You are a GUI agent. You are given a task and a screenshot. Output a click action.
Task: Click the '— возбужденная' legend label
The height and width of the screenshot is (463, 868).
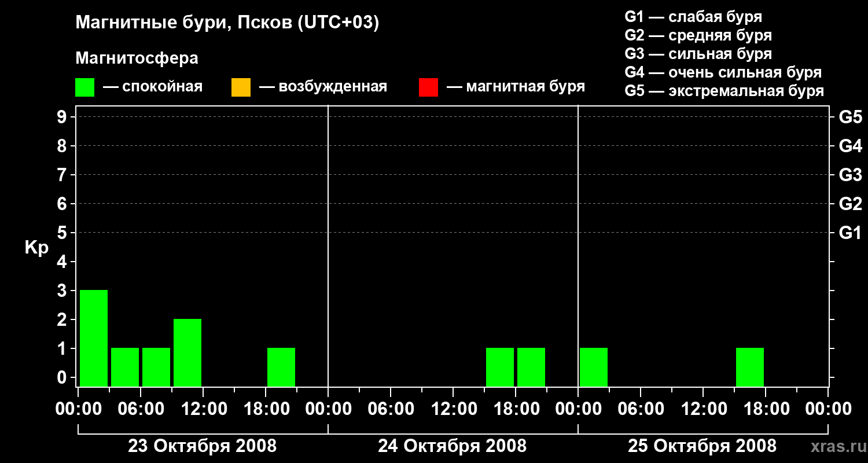(323, 87)
